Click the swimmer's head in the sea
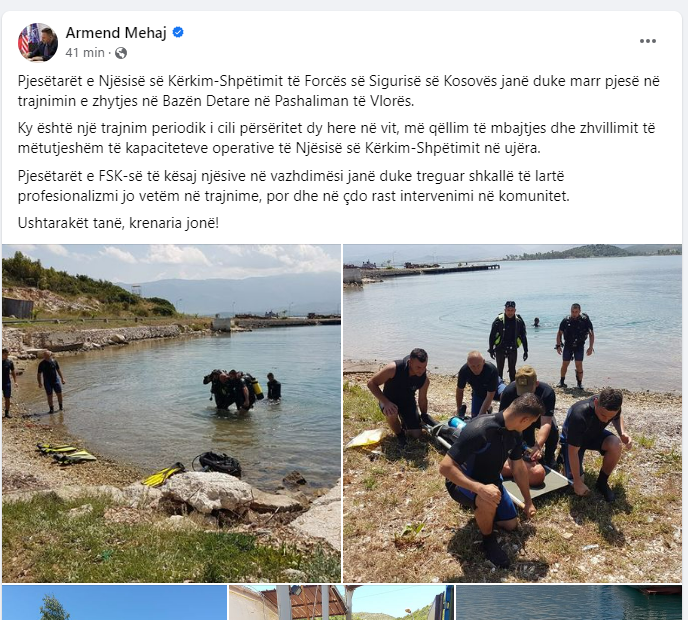 point(536,322)
